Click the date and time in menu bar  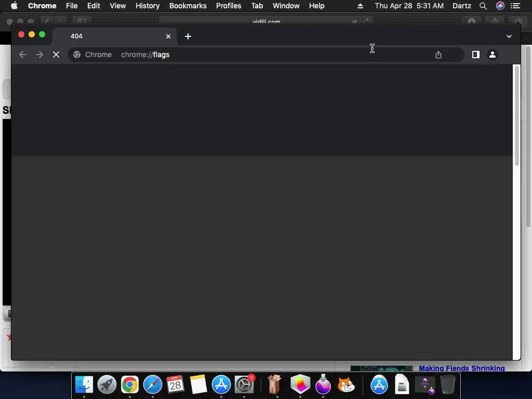click(409, 6)
